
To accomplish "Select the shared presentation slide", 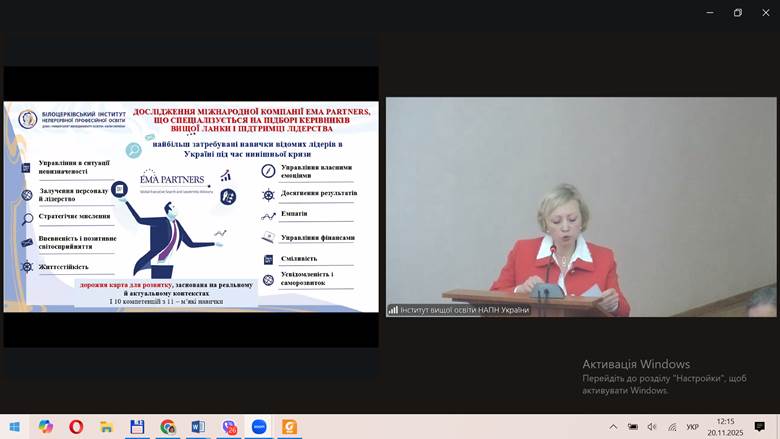I will pos(191,206).
